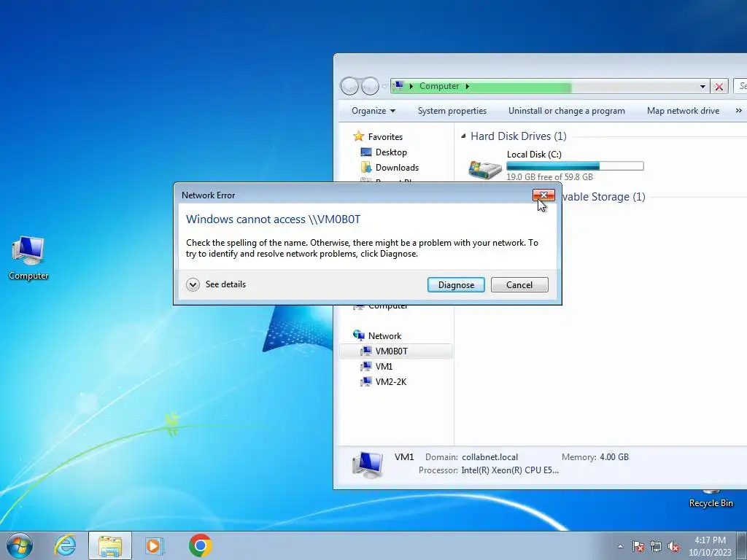This screenshot has width=747, height=560.
Task: Open address bar history dropdown arrow
Action: pyautogui.click(x=703, y=86)
